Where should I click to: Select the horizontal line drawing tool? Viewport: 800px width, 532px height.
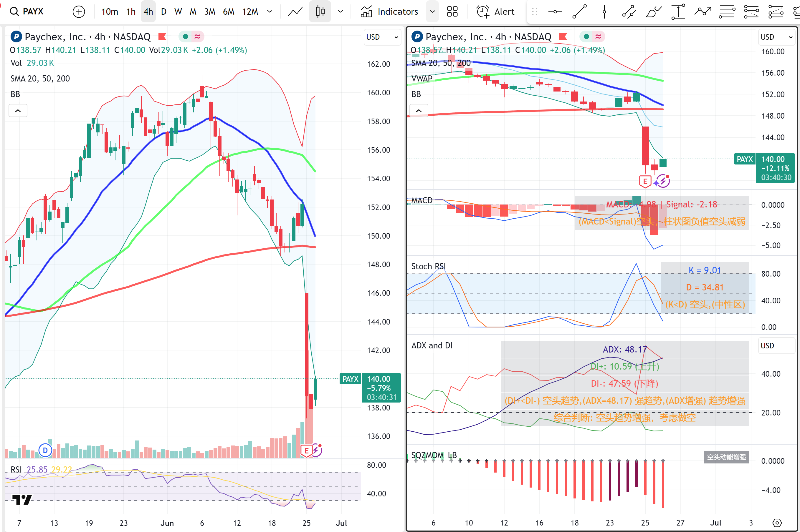coord(555,12)
